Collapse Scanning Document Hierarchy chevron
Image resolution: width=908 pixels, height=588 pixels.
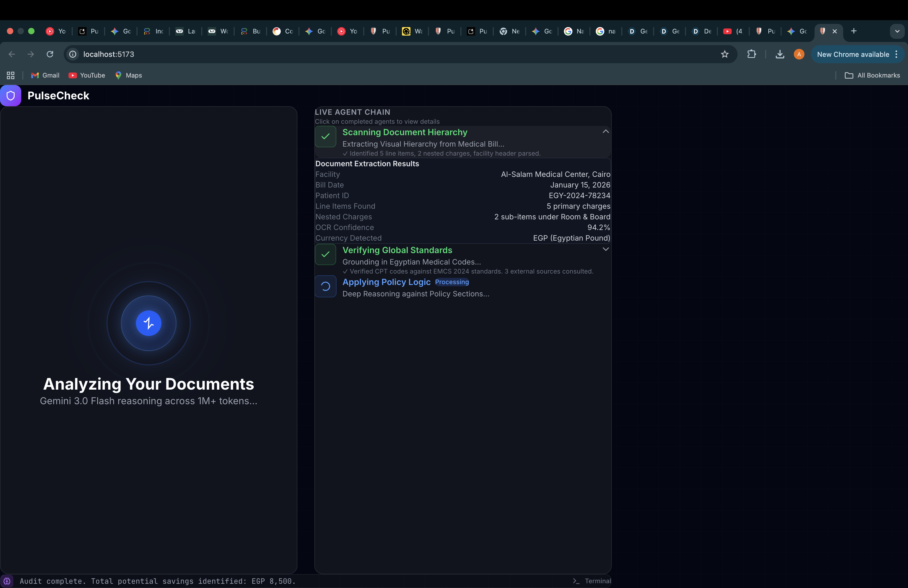[605, 132]
